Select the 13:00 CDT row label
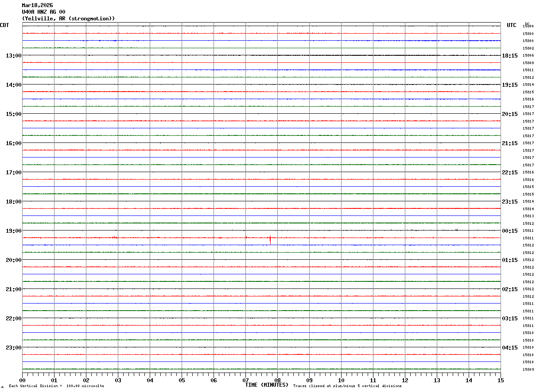Viewport: 536px width, 392px height. [x=13, y=56]
